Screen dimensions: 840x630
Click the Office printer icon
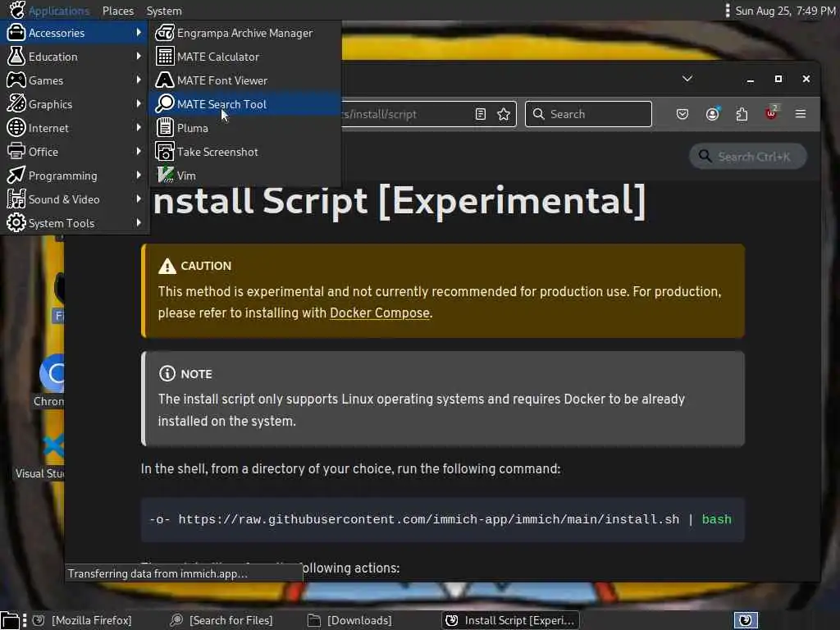16,152
